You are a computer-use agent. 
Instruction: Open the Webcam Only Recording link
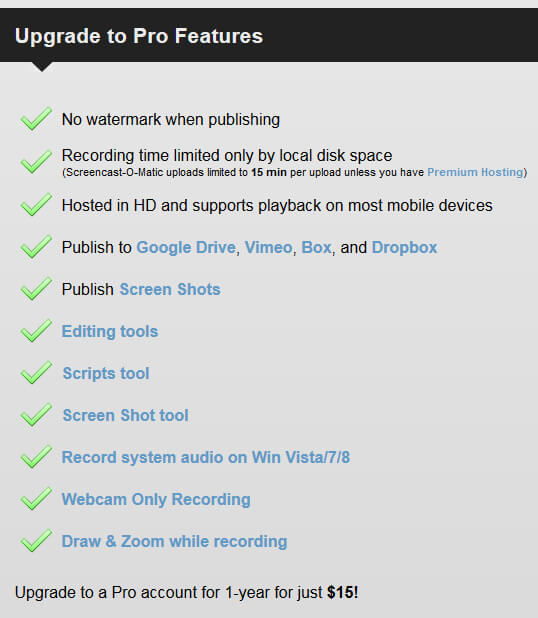tap(156, 500)
